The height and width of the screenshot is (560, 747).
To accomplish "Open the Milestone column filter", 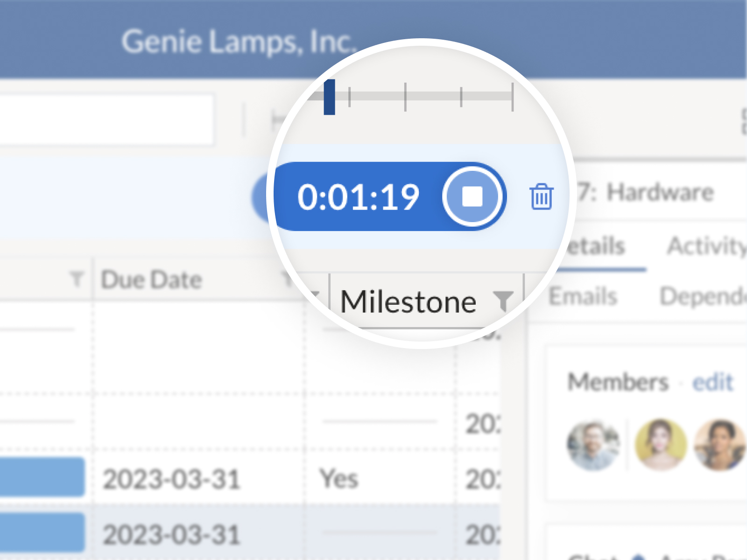I will [x=503, y=301].
